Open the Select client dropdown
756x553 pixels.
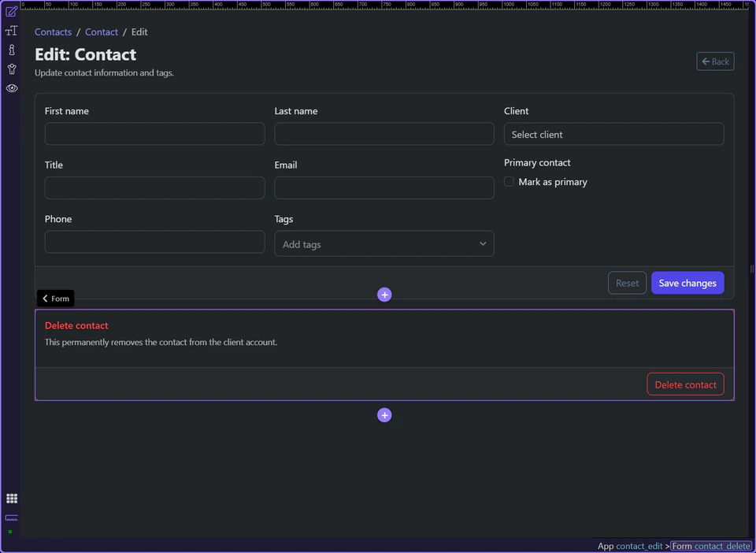[x=613, y=134]
